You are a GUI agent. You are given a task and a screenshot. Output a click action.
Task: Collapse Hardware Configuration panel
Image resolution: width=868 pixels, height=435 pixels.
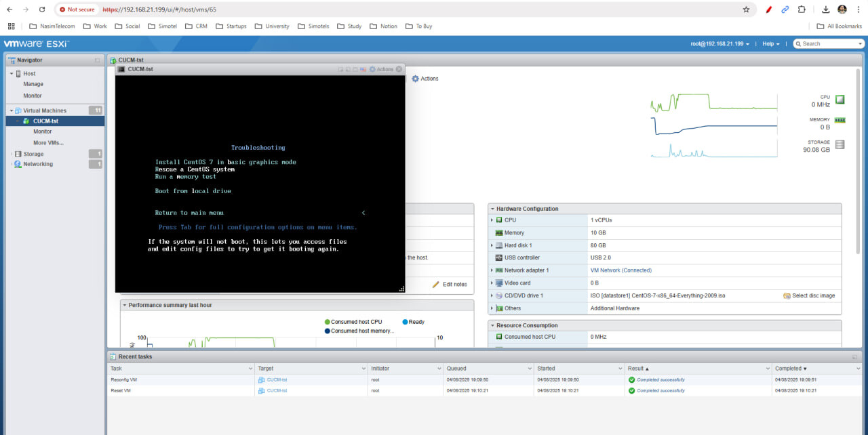(492, 209)
